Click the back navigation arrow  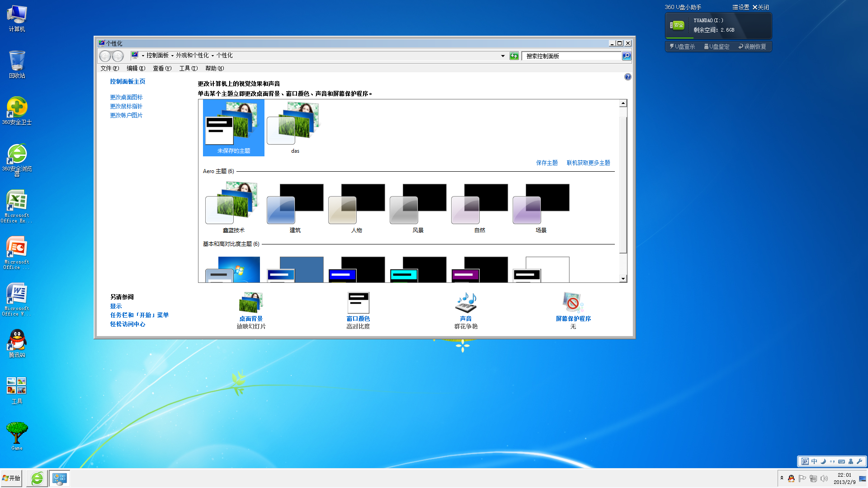pos(105,56)
